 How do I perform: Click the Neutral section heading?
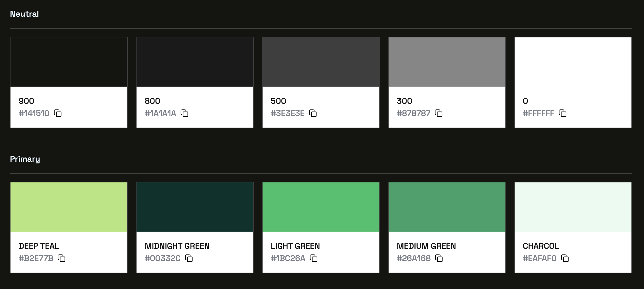click(24, 14)
